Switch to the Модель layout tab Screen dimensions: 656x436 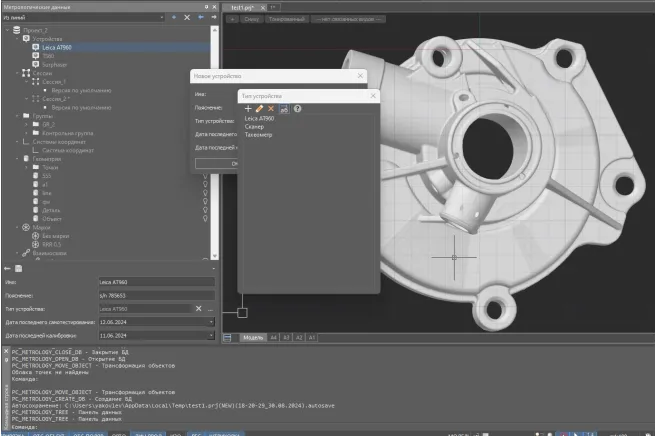pos(254,338)
